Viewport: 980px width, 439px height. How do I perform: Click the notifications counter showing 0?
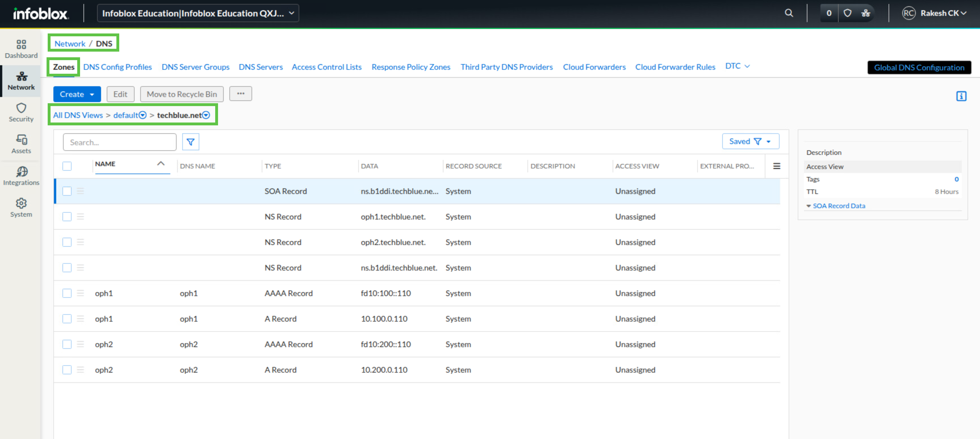pos(829,13)
